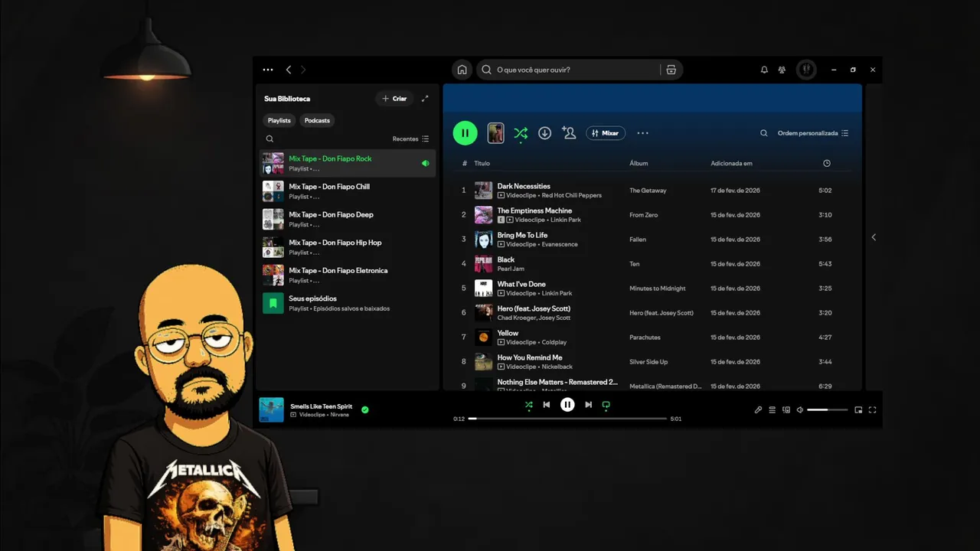Toggle saved checkmark for Smells Like Teen Spirit
The image size is (980, 551).
(x=365, y=410)
